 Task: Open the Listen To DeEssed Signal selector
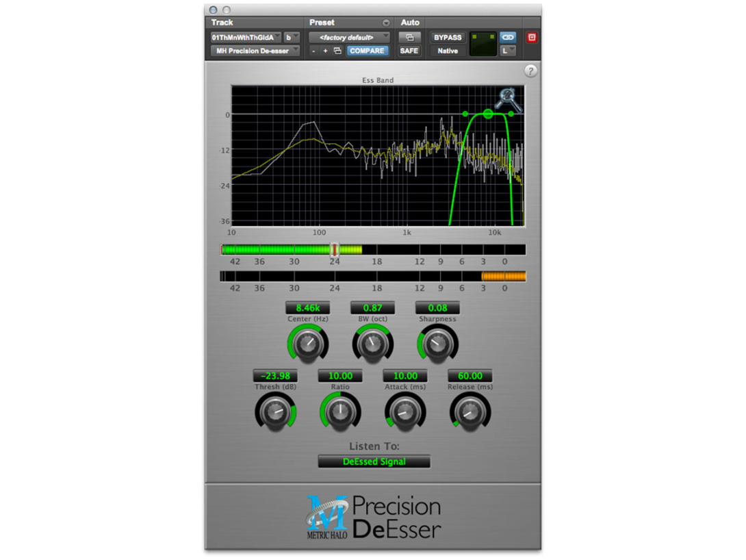point(374,461)
